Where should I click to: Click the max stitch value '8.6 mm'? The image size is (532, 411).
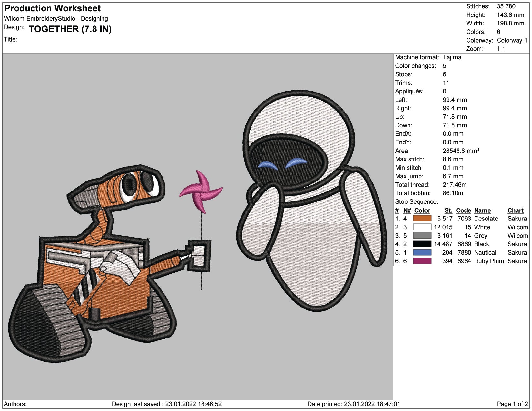pyautogui.click(x=453, y=159)
